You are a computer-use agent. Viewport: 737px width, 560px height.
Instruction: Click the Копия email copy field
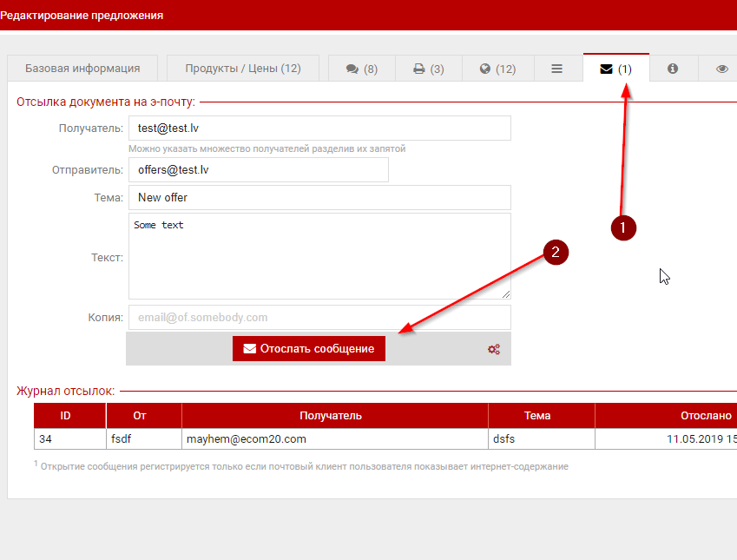pyautogui.click(x=319, y=318)
